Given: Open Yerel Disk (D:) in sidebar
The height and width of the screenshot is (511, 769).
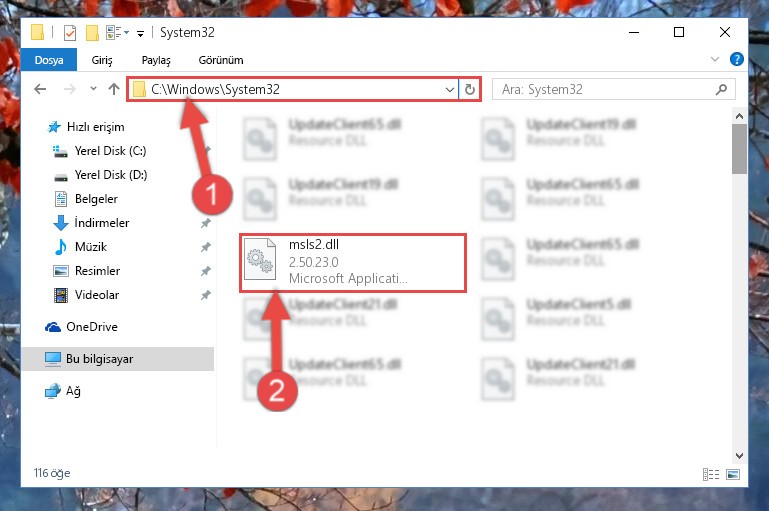Looking at the screenshot, I should (111, 175).
